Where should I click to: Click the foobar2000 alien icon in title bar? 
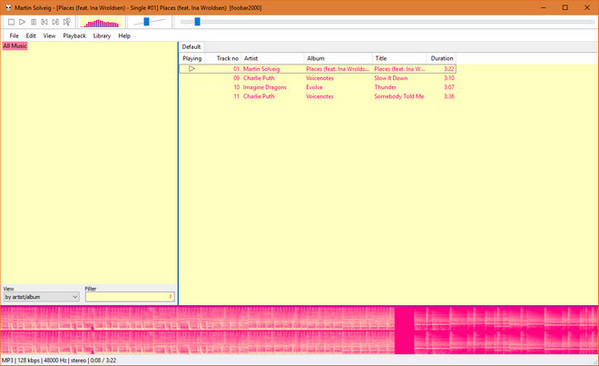click(x=8, y=8)
